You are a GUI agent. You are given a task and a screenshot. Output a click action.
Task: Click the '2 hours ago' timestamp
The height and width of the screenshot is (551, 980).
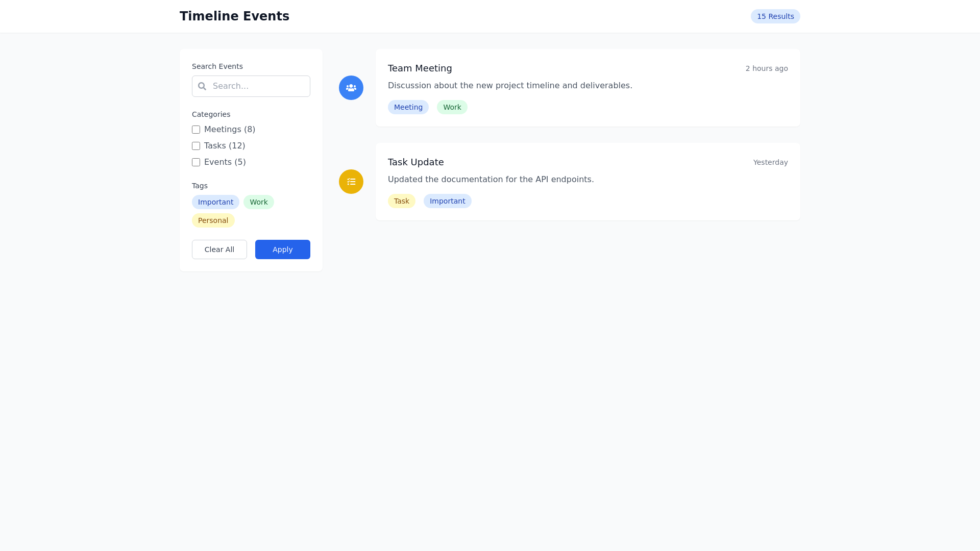click(766, 68)
